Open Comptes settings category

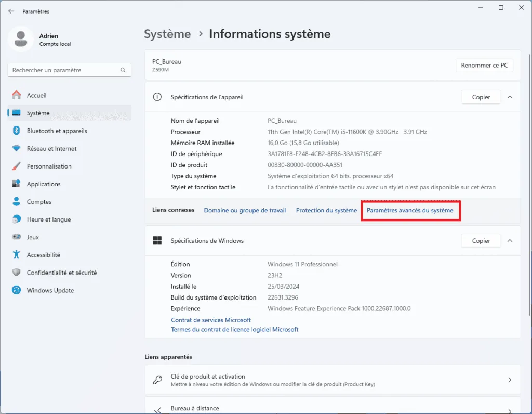pos(69,201)
